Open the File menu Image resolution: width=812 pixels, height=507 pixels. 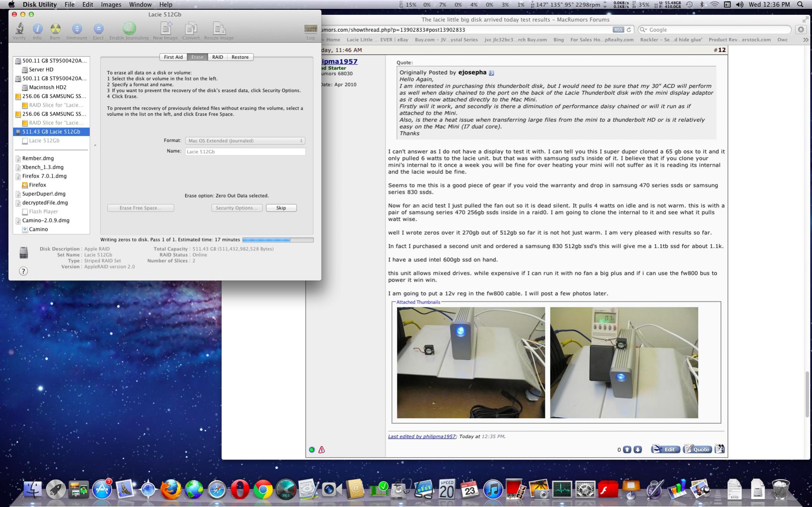coord(69,5)
